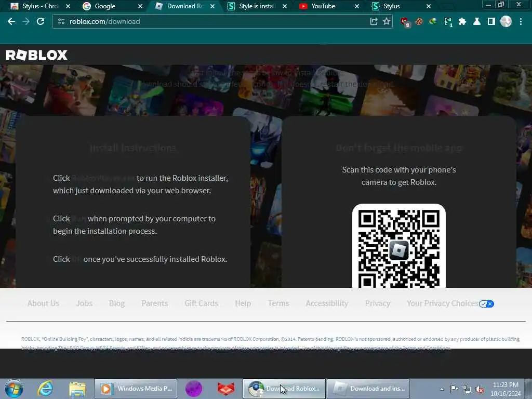Toggle the browser side panel icon

point(491,22)
